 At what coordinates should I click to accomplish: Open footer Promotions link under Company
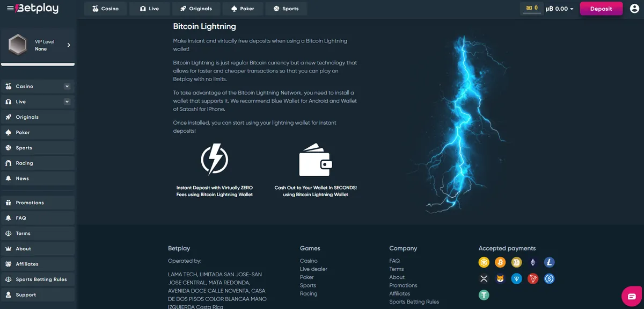(404, 285)
